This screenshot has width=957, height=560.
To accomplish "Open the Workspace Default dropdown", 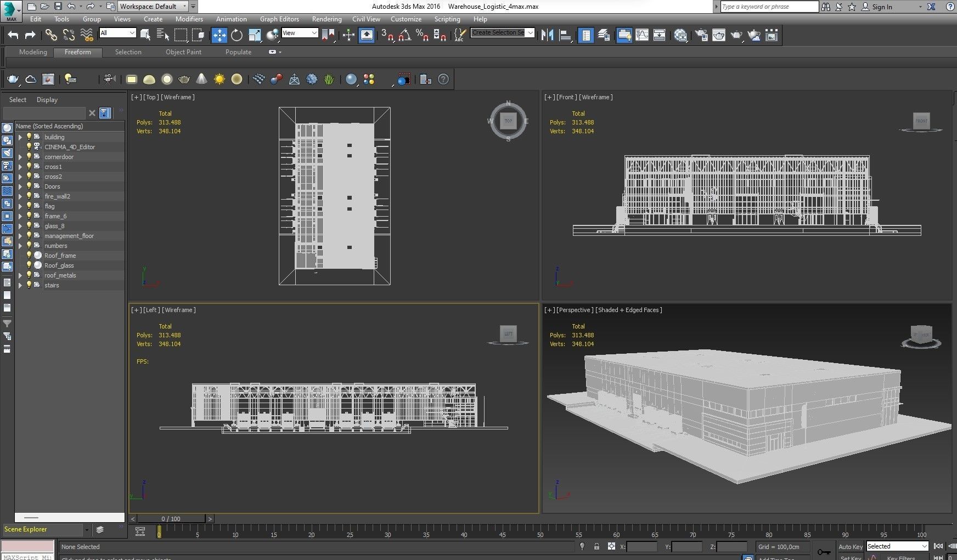I will (x=154, y=7).
